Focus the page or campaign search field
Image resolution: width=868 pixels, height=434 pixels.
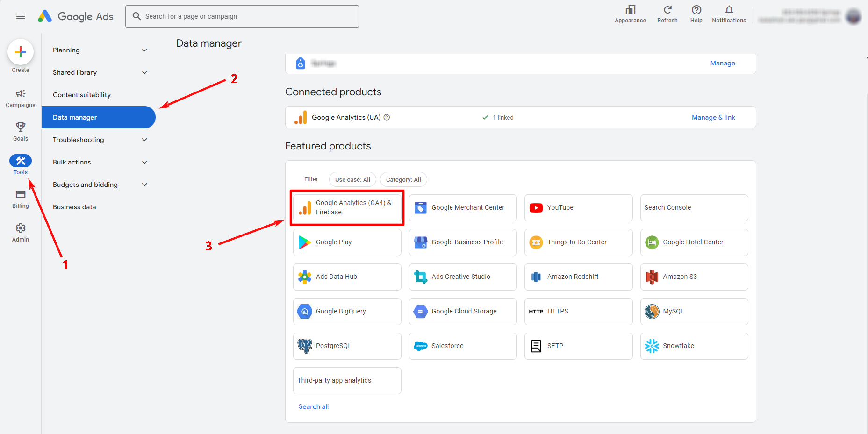tap(242, 16)
